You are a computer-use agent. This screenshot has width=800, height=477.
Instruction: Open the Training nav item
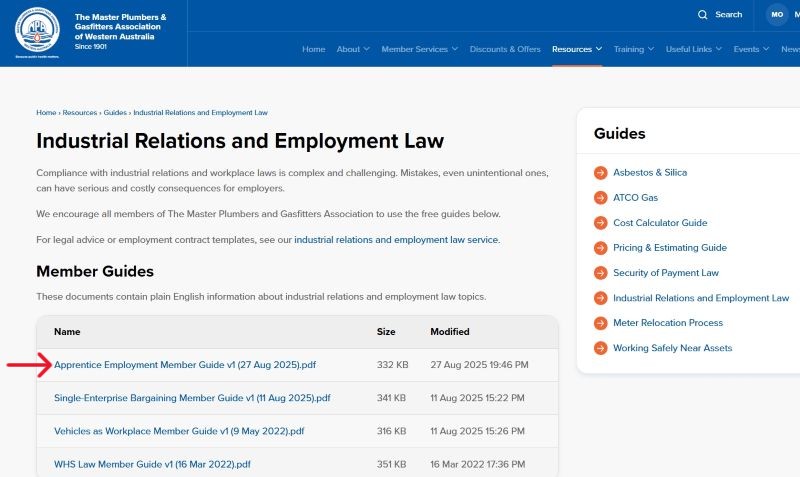coord(629,49)
